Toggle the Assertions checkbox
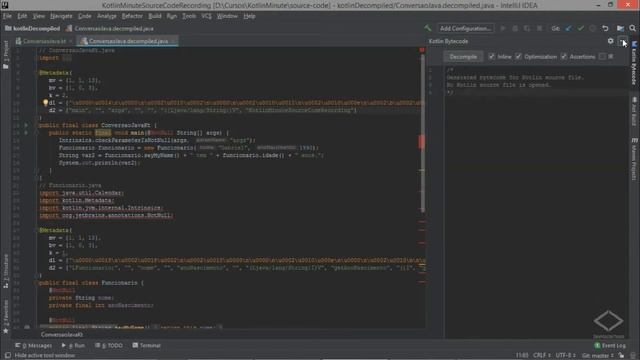 pos(563,56)
